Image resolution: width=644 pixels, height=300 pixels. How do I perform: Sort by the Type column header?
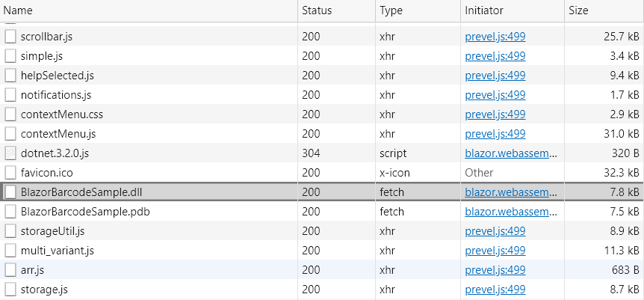pos(391,11)
